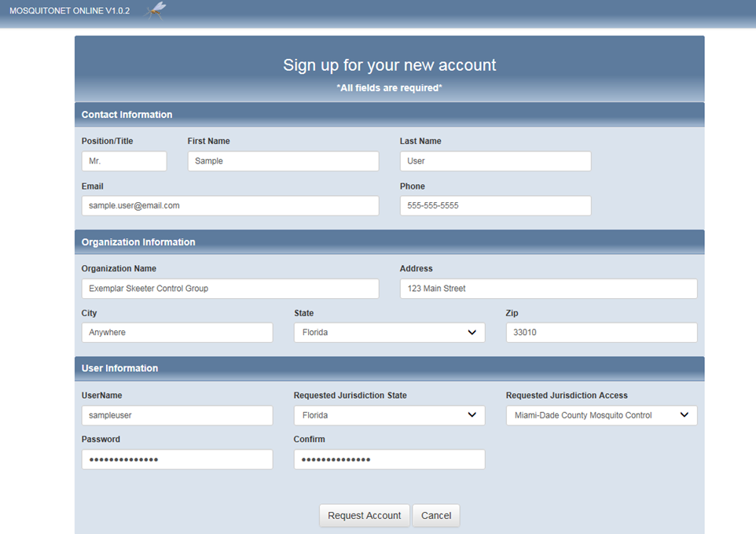Click the mosquito logo icon in header
The width and height of the screenshot is (756, 534).
pyautogui.click(x=156, y=10)
